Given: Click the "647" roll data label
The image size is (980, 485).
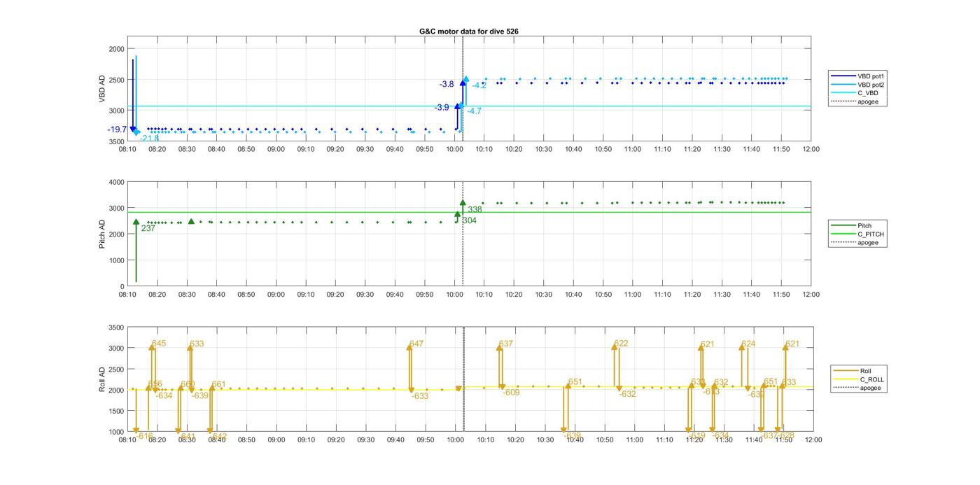Looking at the screenshot, I should (416, 344).
